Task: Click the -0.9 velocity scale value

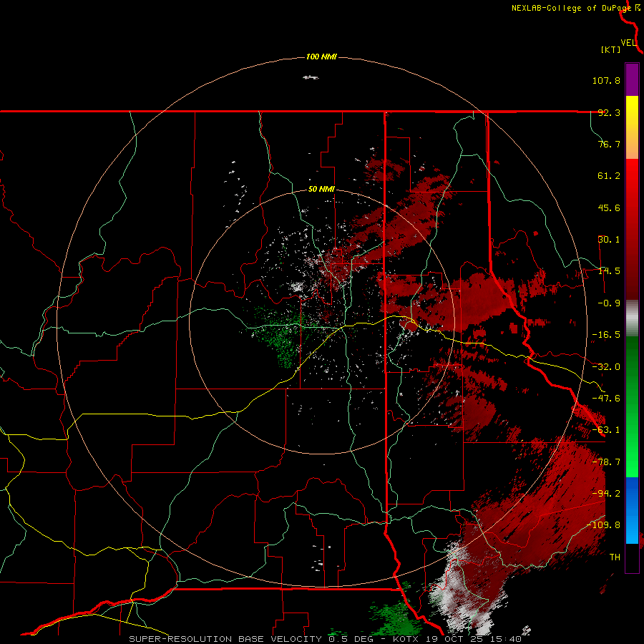Action: point(609,303)
